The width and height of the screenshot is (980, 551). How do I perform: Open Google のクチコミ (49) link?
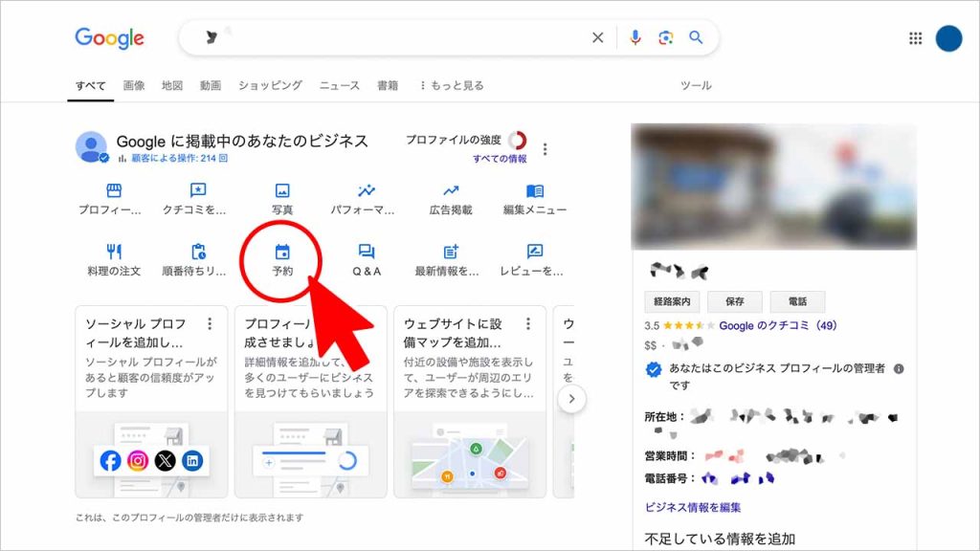coord(777,325)
